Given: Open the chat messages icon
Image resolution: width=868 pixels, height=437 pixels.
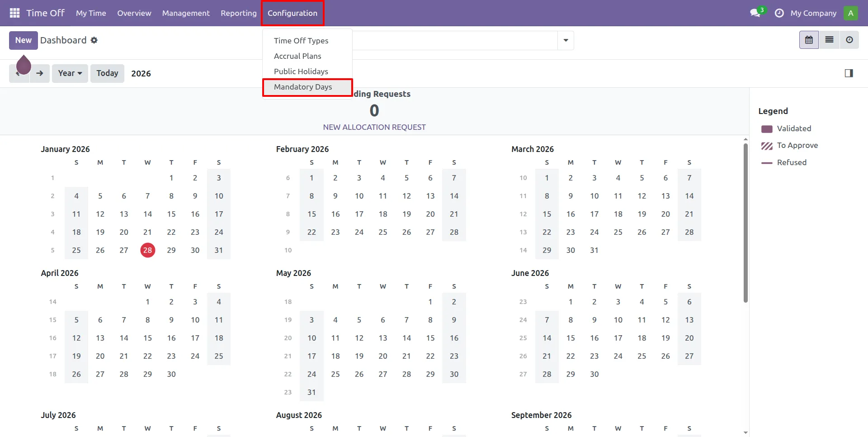Looking at the screenshot, I should tap(755, 13).
